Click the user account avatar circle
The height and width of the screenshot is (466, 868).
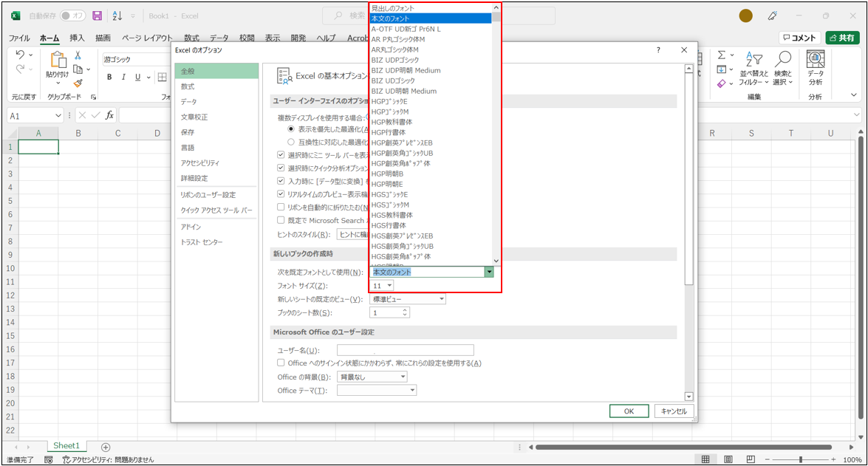coord(745,16)
